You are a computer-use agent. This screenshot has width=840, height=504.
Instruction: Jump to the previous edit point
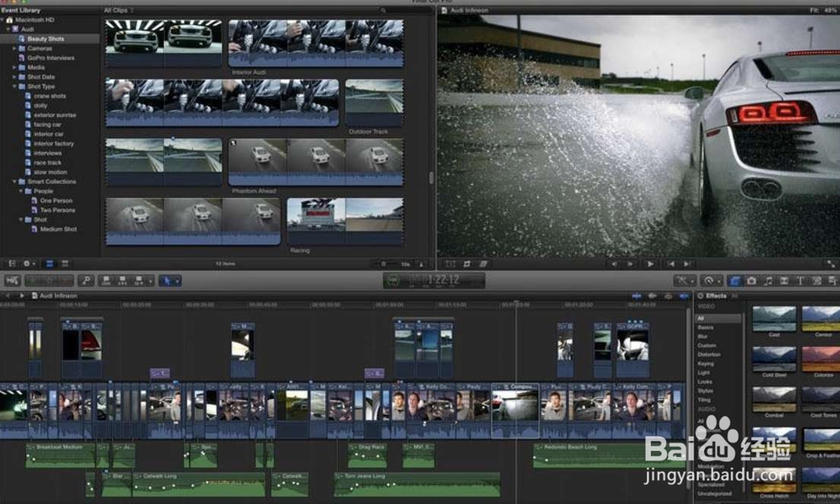(670, 264)
